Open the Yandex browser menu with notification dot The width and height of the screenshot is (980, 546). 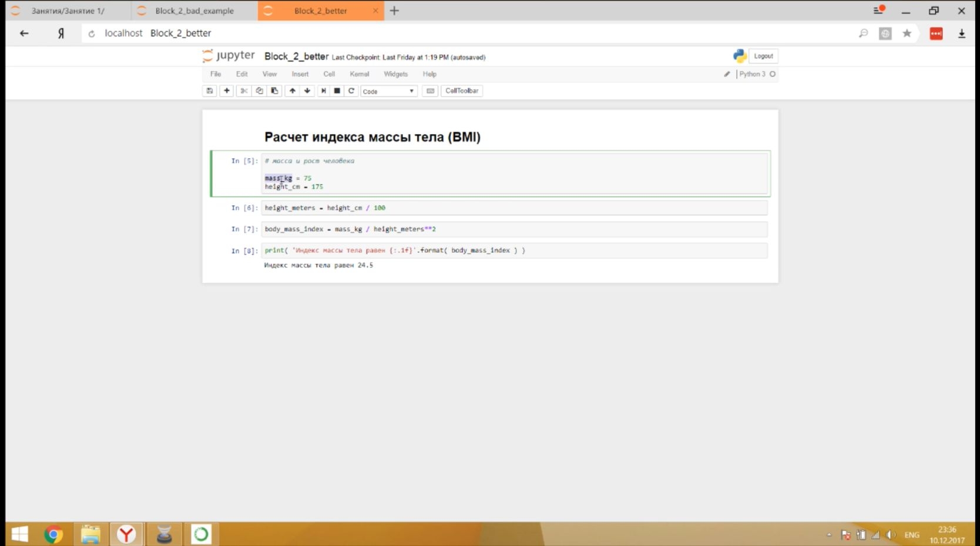[x=879, y=10]
